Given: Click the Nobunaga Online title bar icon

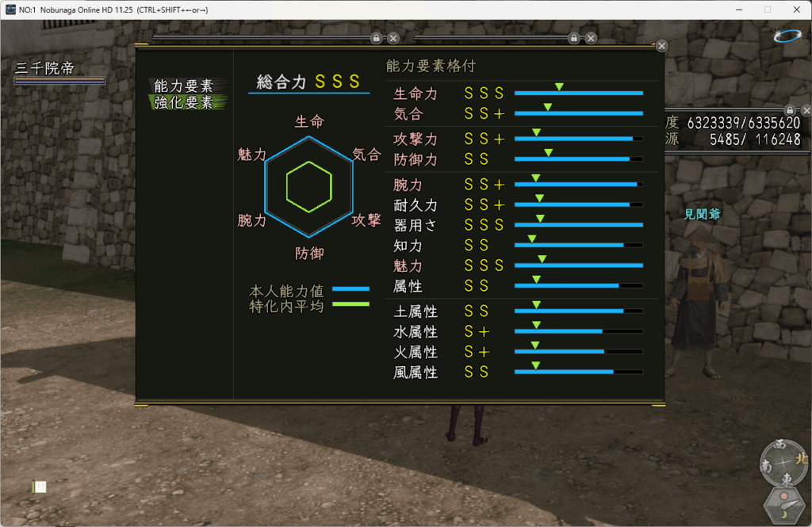Looking at the screenshot, I should 10,9.
